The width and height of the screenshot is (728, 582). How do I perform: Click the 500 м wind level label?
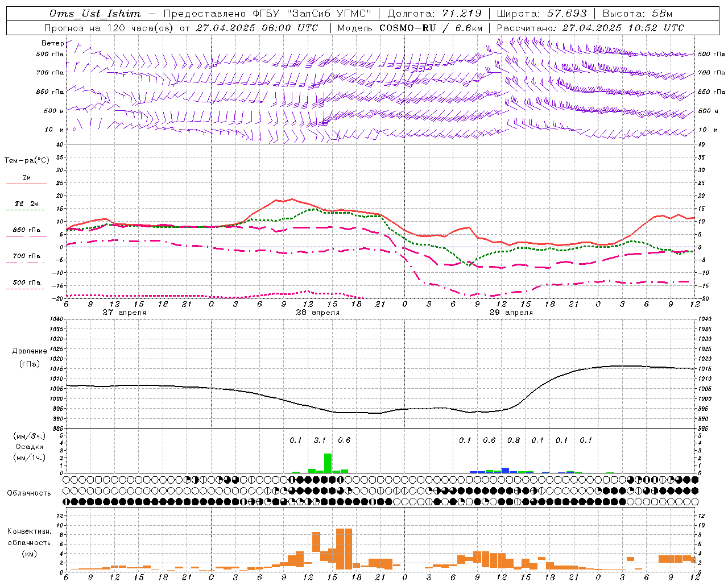point(54,111)
